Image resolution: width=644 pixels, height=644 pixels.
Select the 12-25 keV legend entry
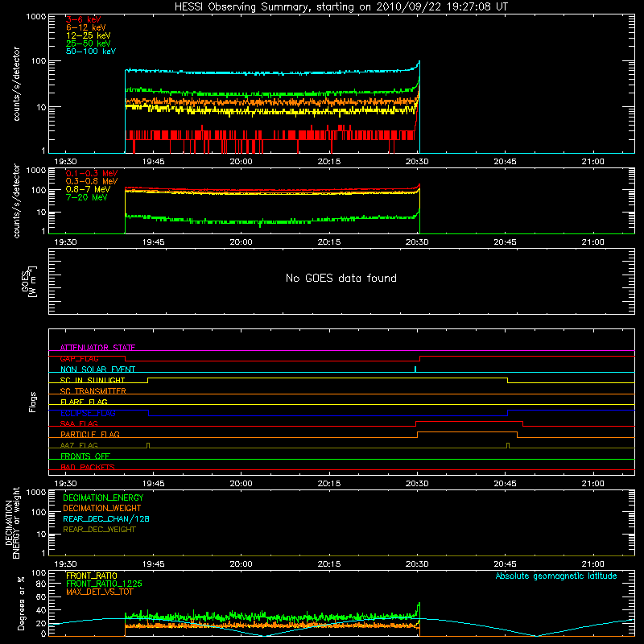89,35
